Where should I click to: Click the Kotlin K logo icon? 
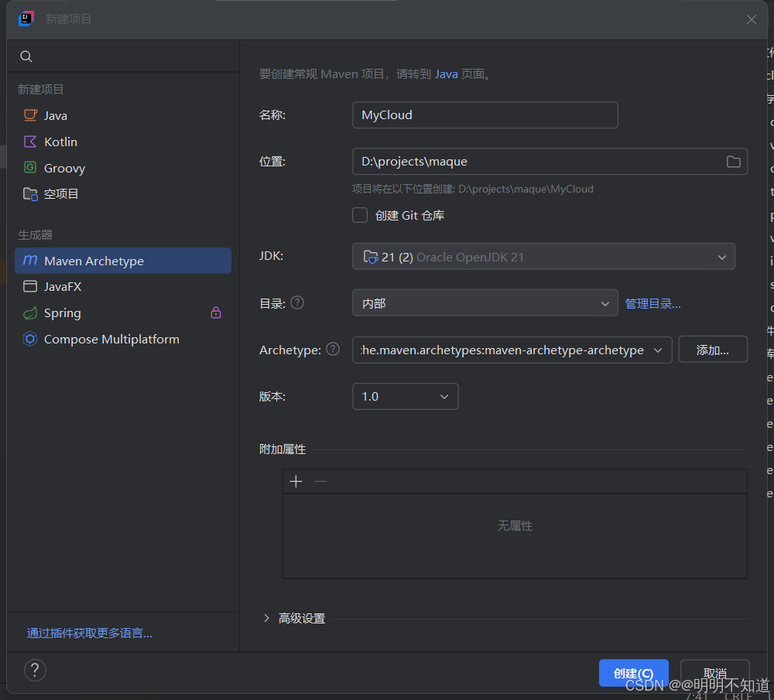point(30,142)
